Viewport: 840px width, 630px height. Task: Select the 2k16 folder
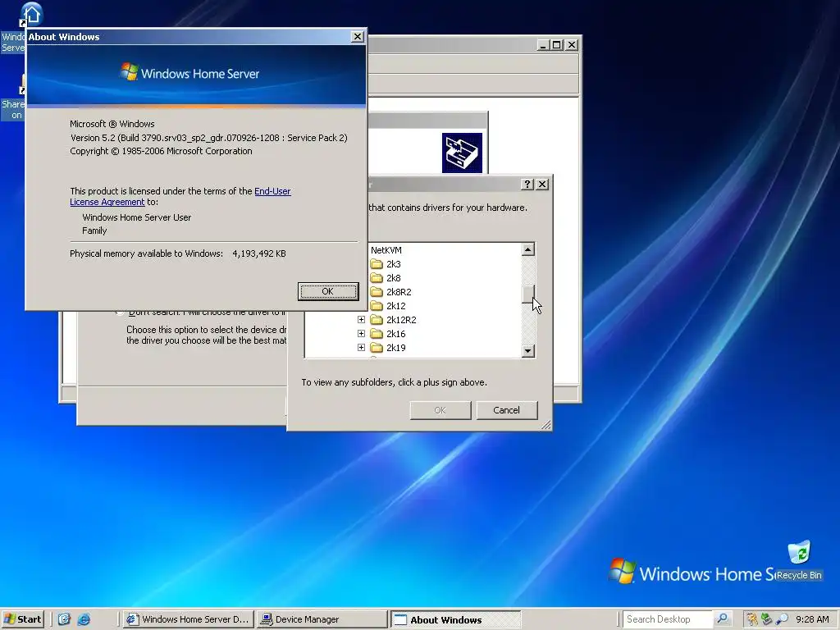tap(395, 334)
